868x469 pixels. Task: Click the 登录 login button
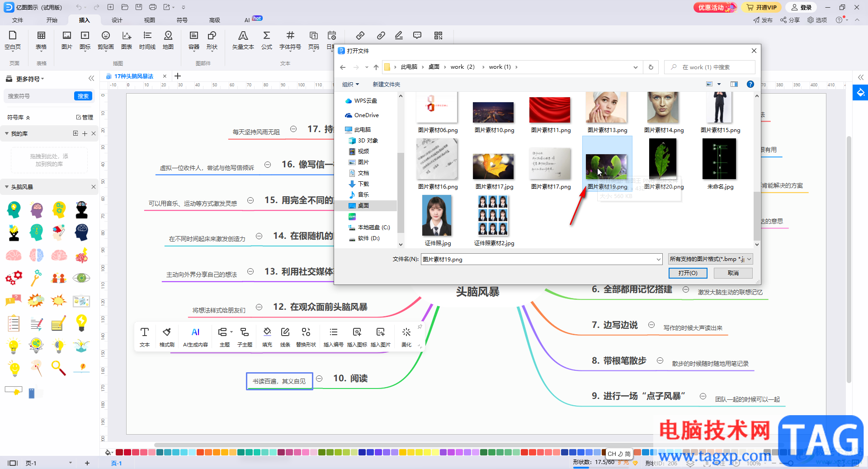(x=801, y=7)
